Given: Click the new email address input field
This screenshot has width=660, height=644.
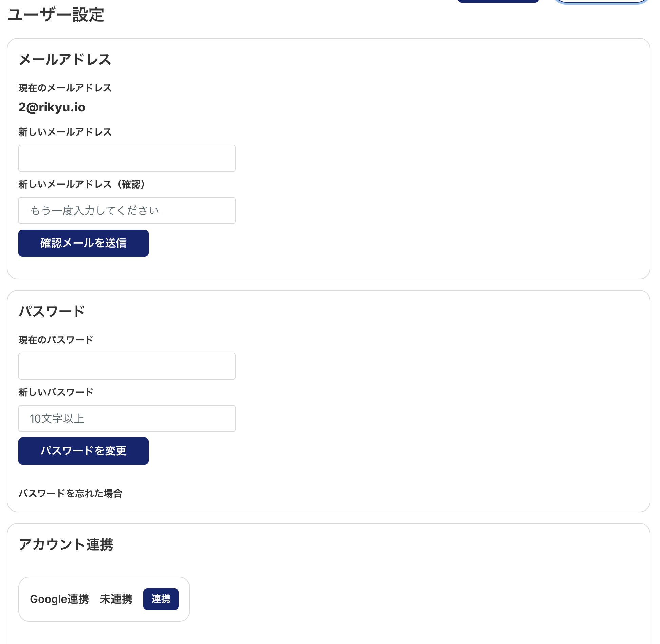Looking at the screenshot, I should pos(127,158).
